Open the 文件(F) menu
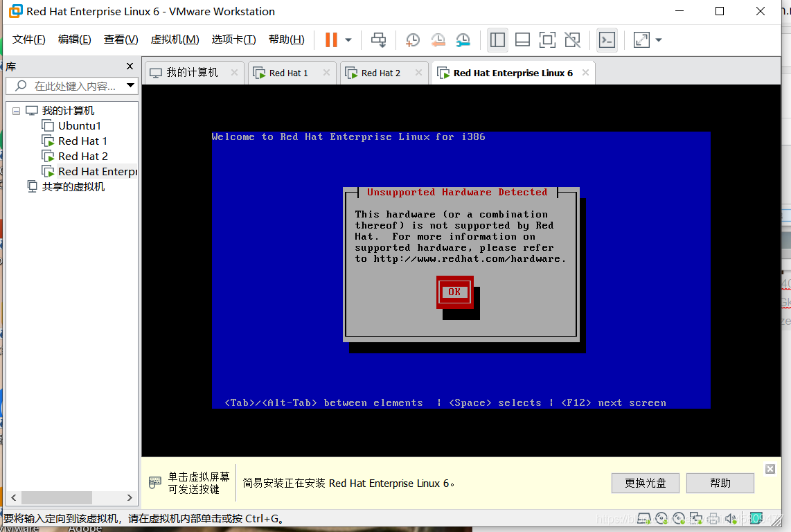 click(x=29, y=39)
